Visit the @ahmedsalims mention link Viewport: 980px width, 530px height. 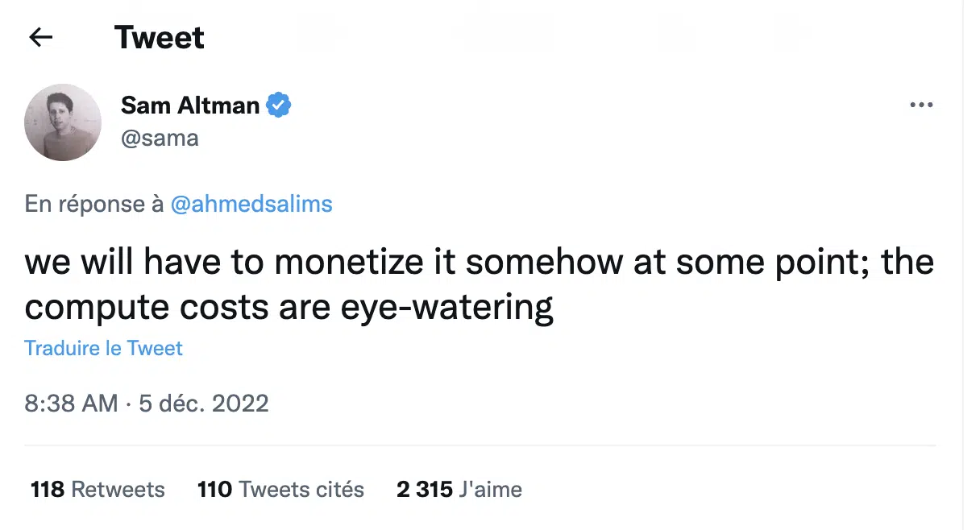[x=251, y=204]
